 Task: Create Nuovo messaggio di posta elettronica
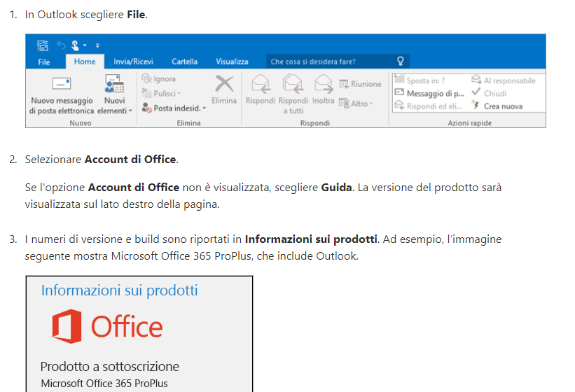pyautogui.click(x=62, y=96)
